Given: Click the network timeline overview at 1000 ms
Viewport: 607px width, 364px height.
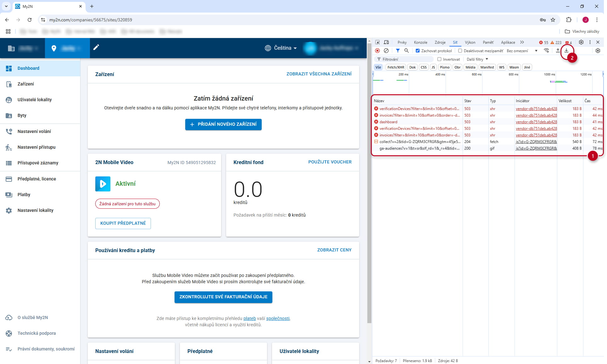Looking at the screenshot, I should click(x=555, y=82).
